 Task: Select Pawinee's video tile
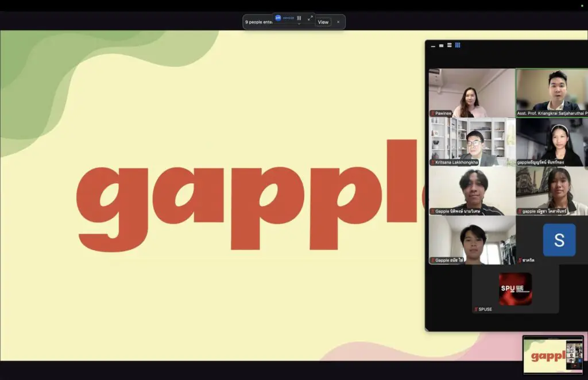coord(472,93)
